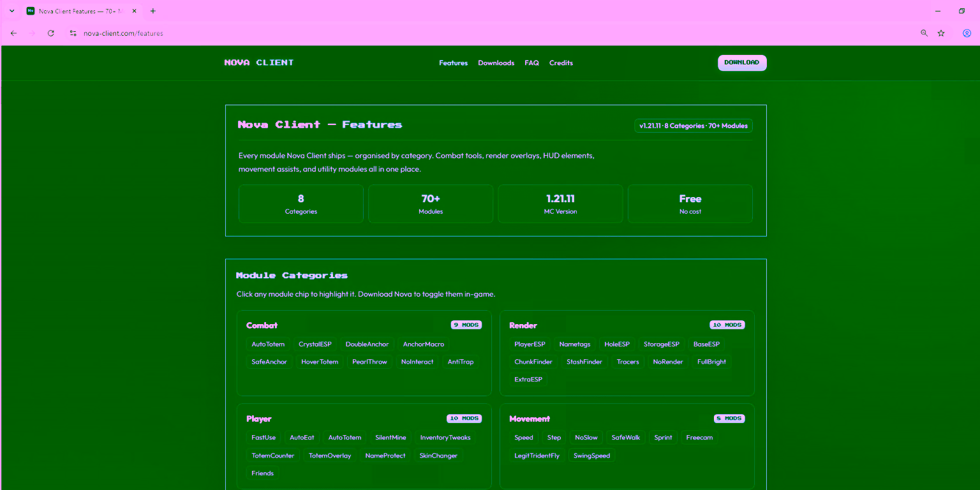
Task: Click the FastUse chip in Player
Action: 264,438
